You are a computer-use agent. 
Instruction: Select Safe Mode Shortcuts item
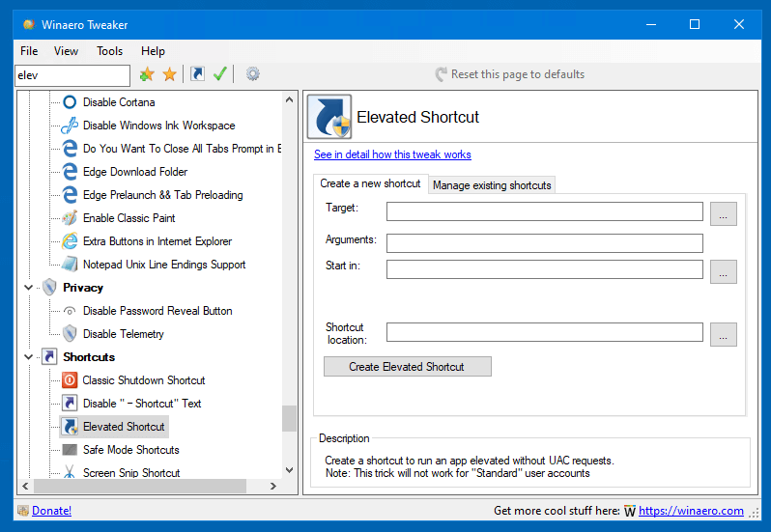pyautogui.click(x=130, y=450)
